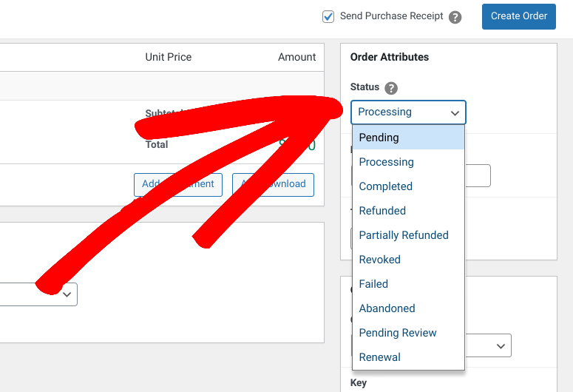Choose Pending from the status list
The image size is (573, 392).
tap(408, 138)
